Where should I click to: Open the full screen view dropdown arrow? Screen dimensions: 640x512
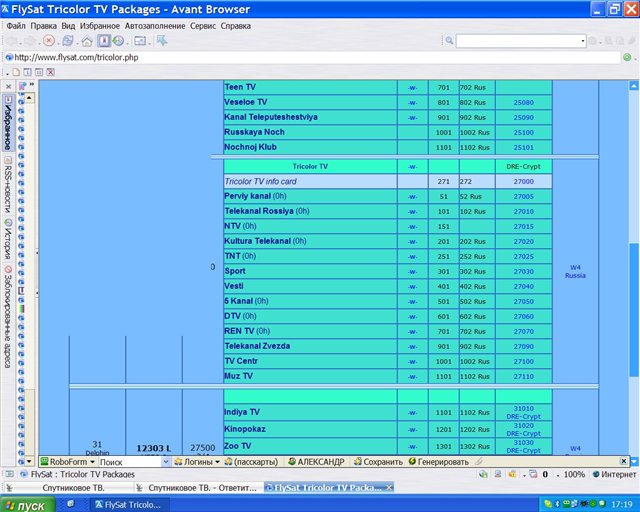149,42
